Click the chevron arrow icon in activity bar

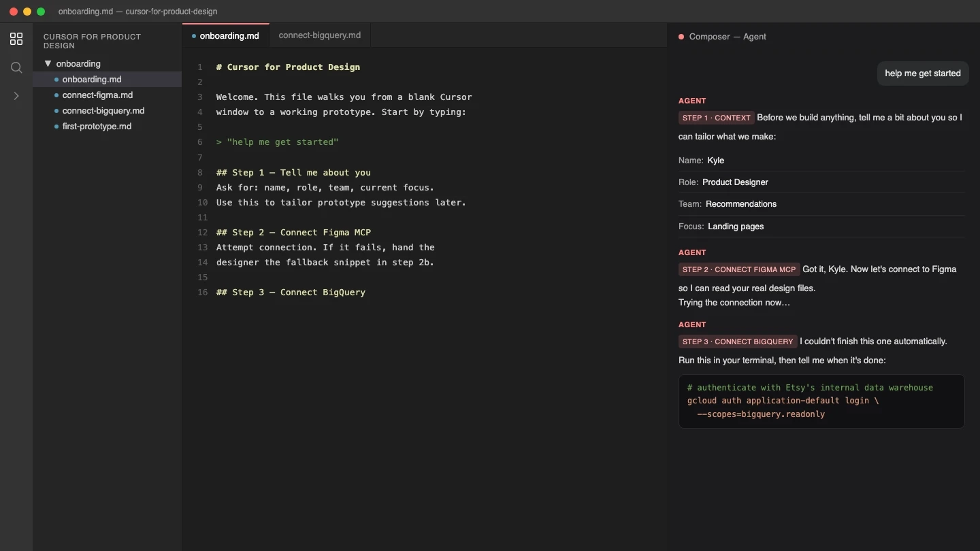(16, 96)
